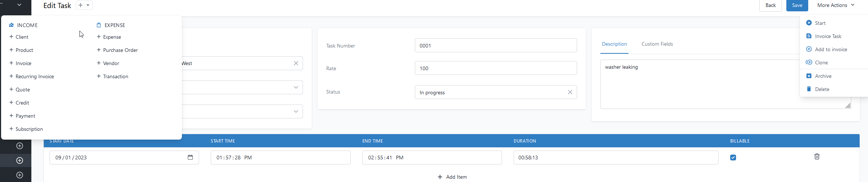Click Add Item below the time entries
Viewport: 868px width, 182px height.
pyautogui.click(x=452, y=177)
